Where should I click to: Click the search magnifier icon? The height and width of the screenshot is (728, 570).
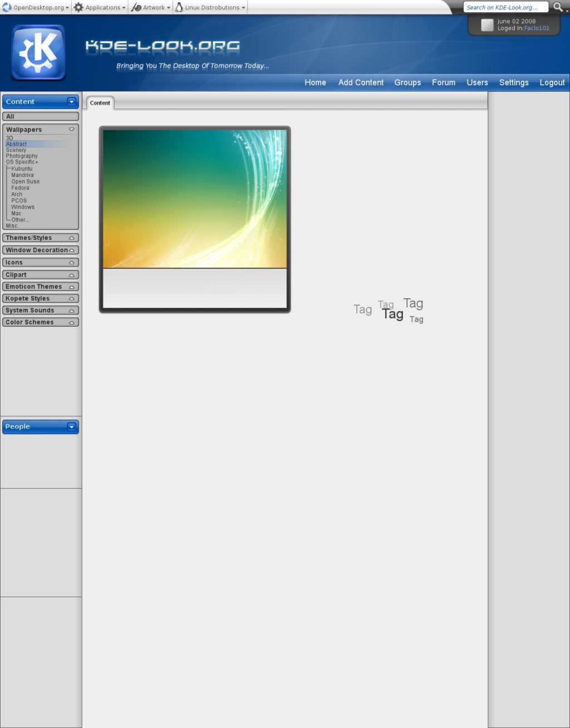tap(558, 7)
